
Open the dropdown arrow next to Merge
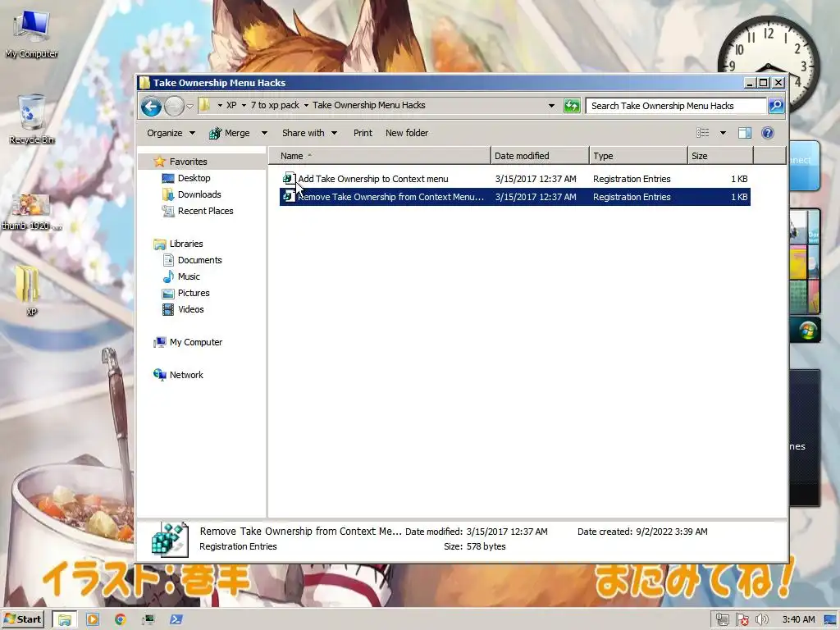(264, 133)
